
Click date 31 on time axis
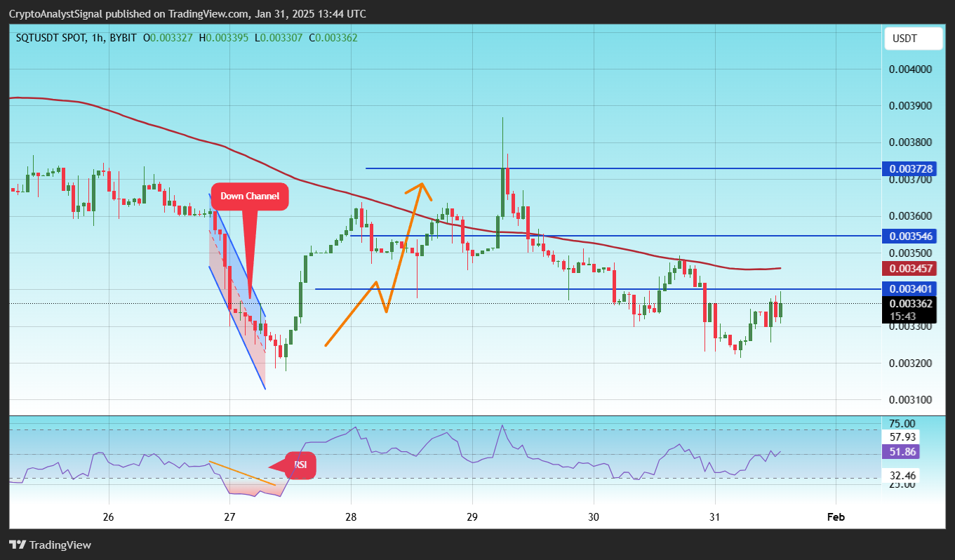714,517
